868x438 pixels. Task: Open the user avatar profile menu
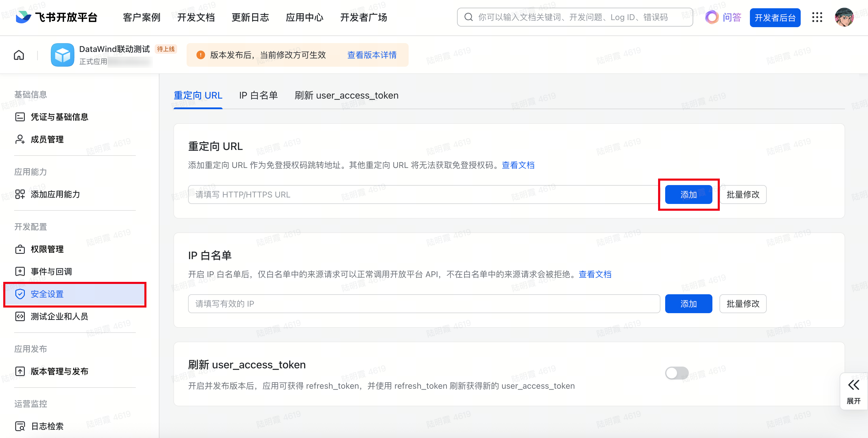[844, 17]
